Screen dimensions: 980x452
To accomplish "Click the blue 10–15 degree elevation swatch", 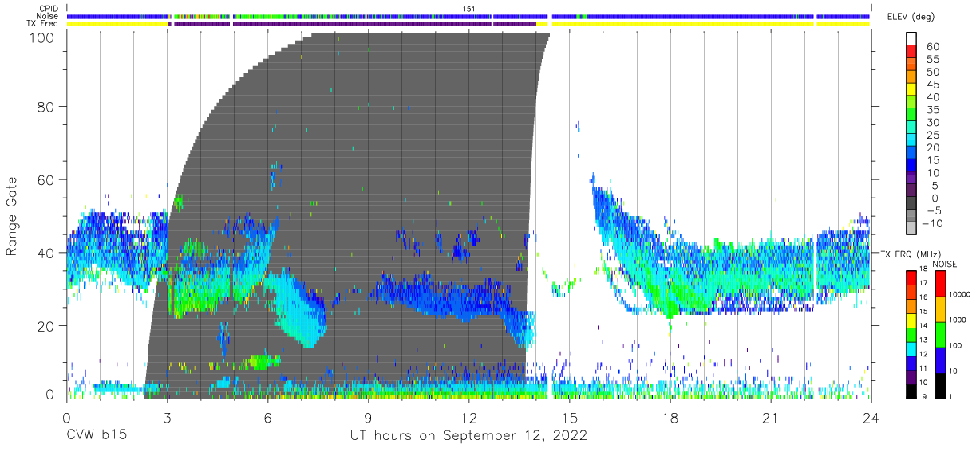I will coord(911,167).
